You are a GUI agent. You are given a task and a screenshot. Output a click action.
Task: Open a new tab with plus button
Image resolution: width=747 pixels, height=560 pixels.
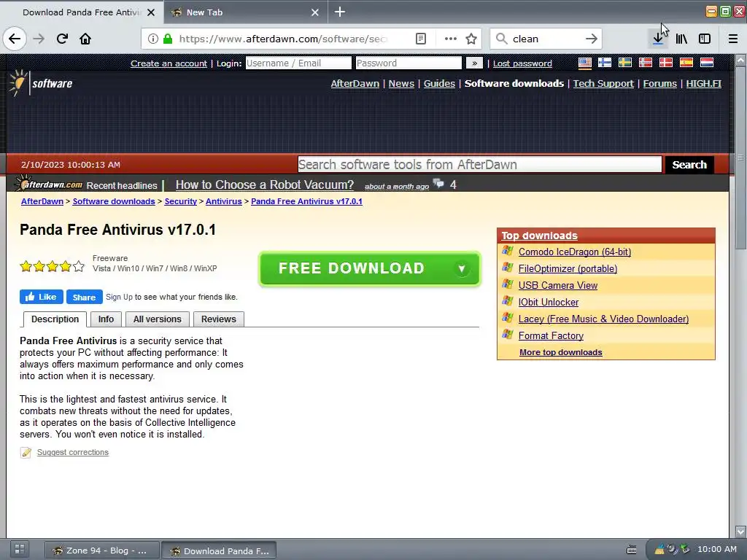(x=340, y=12)
